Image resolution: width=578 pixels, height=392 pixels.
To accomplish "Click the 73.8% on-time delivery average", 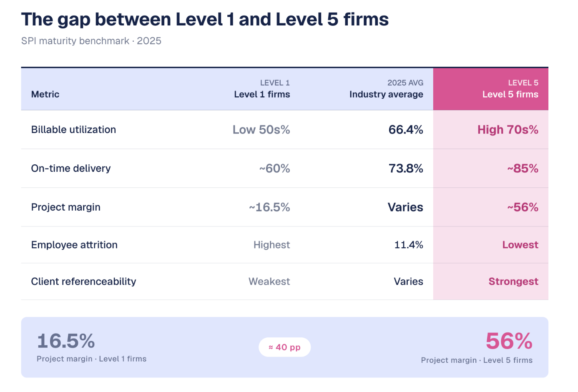I will click(405, 168).
